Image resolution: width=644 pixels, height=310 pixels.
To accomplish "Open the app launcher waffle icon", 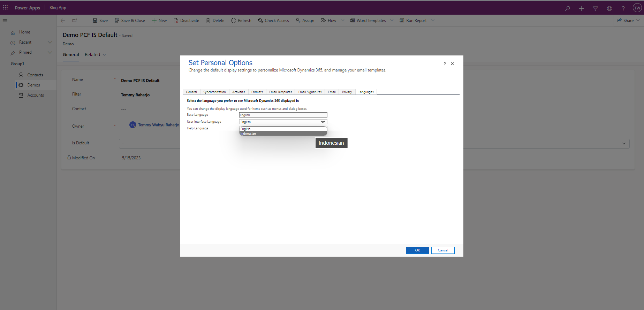I will [x=5, y=7].
